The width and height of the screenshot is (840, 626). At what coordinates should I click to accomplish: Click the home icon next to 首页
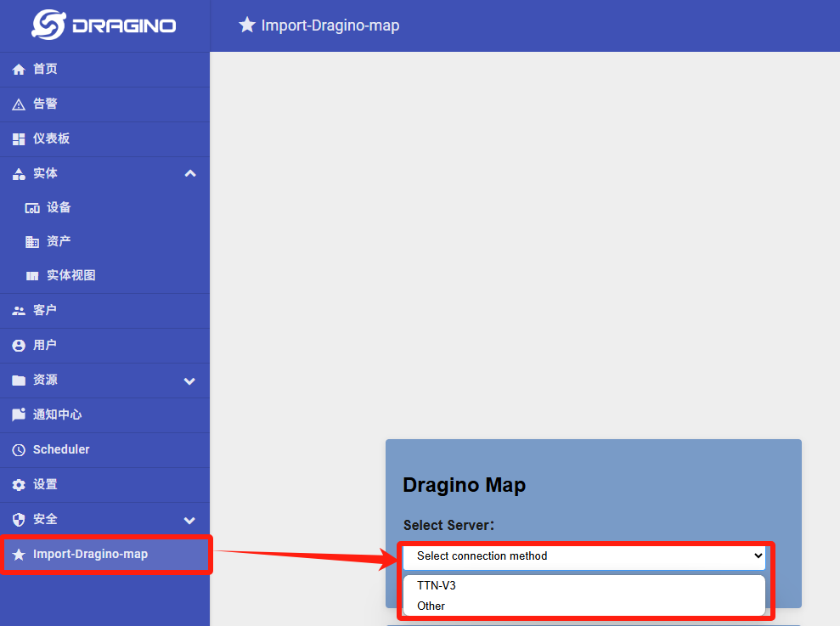pos(19,69)
